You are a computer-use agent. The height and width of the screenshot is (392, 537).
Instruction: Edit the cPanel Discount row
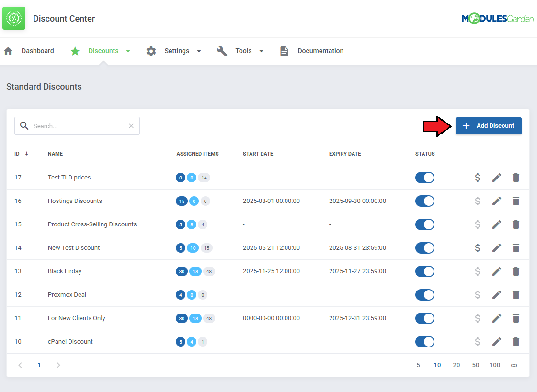[x=497, y=341]
